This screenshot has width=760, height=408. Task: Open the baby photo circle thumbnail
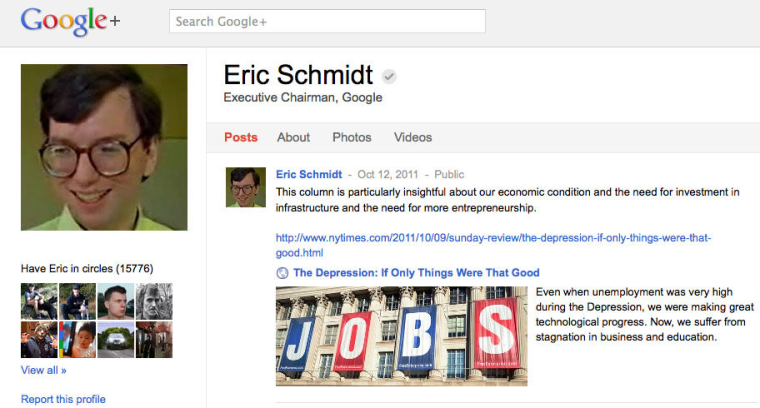point(78,340)
